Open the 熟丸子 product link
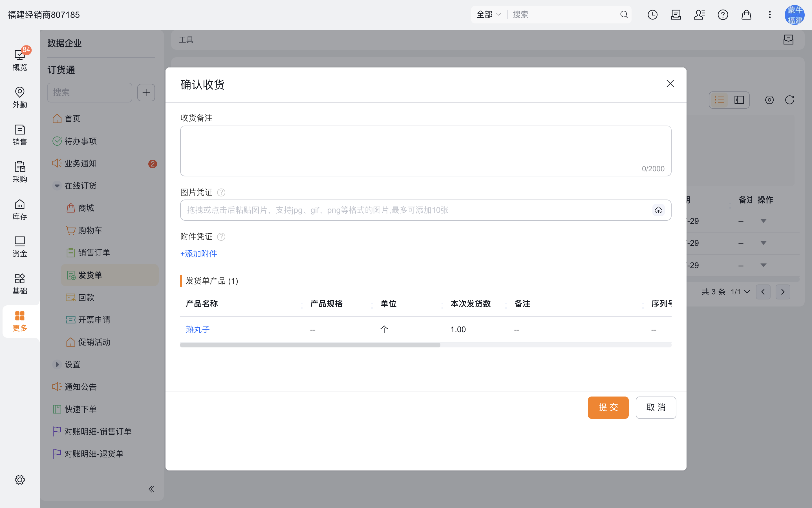This screenshot has height=508, width=812. 198,329
